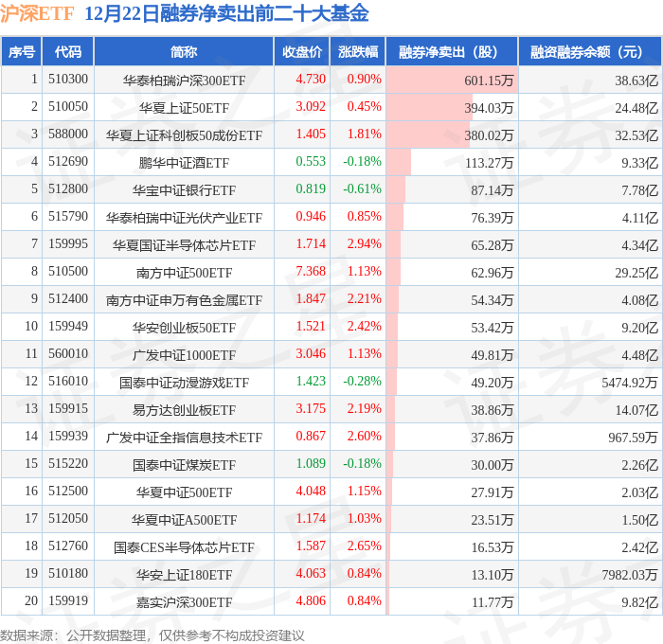Select fund name 华夏中证A500ETF

(184, 520)
